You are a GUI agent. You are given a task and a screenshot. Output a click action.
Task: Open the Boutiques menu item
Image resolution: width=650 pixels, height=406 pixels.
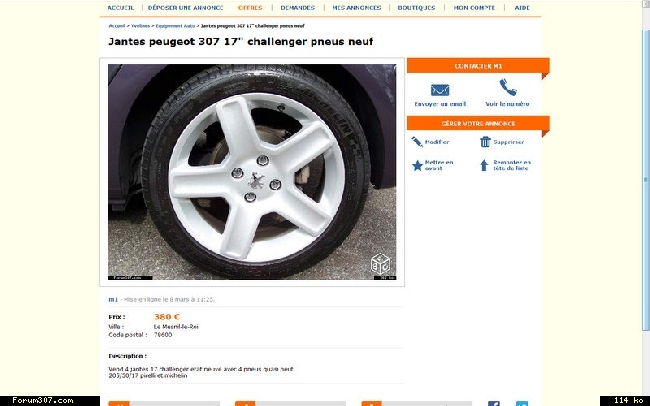[x=416, y=7]
